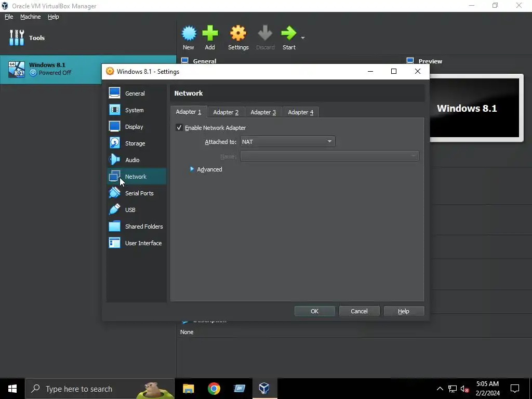Click the green Add machine icon

210,33
